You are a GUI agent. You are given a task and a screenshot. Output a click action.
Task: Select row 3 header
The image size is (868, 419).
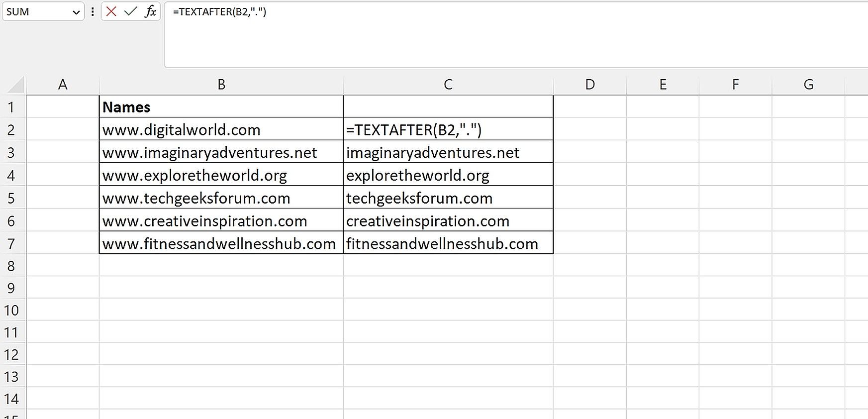point(13,152)
